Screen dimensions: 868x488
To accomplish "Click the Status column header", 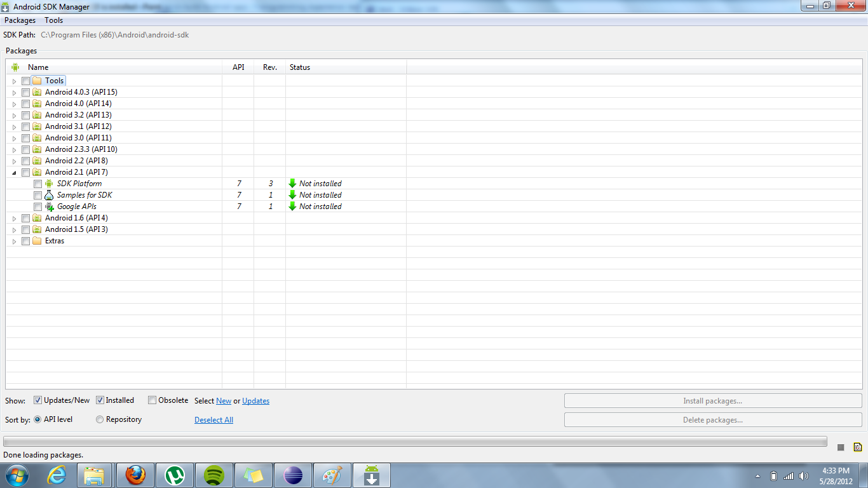I will [346, 67].
